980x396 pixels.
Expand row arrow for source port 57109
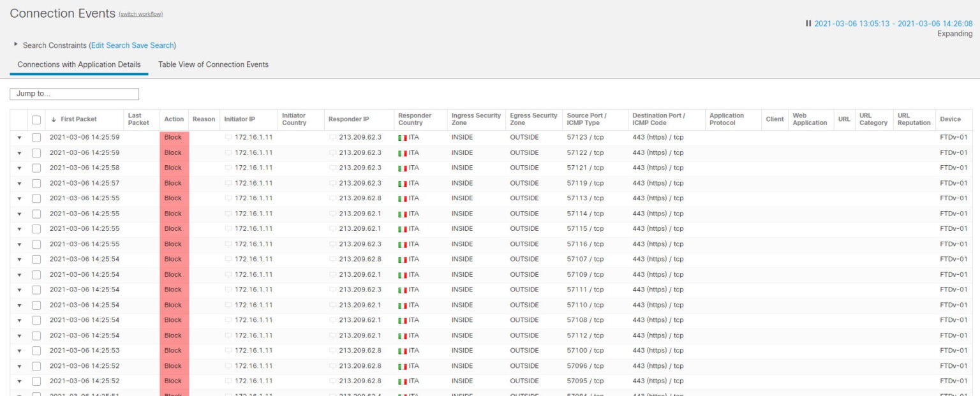(x=19, y=275)
